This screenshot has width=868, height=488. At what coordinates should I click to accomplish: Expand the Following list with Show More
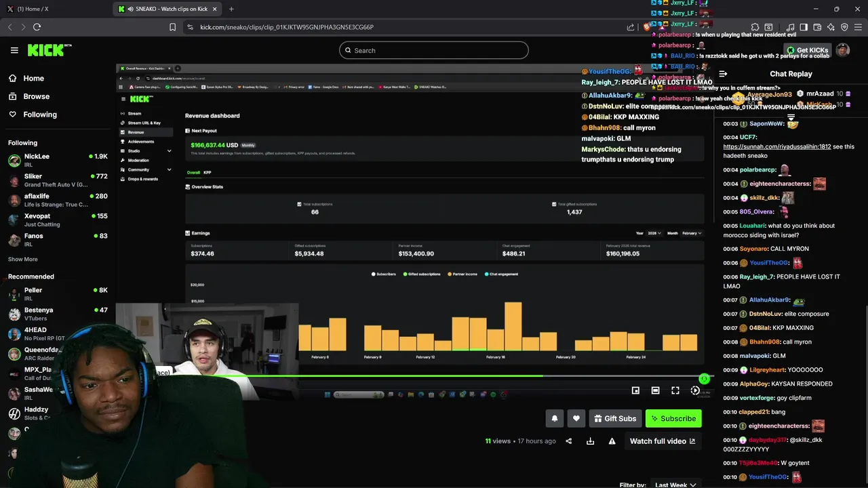[x=23, y=259]
